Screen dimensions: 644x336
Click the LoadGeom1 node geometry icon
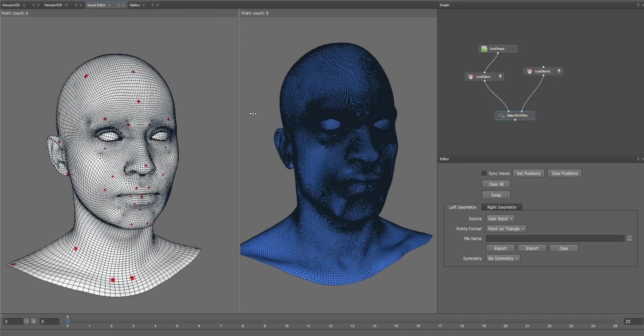click(530, 71)
